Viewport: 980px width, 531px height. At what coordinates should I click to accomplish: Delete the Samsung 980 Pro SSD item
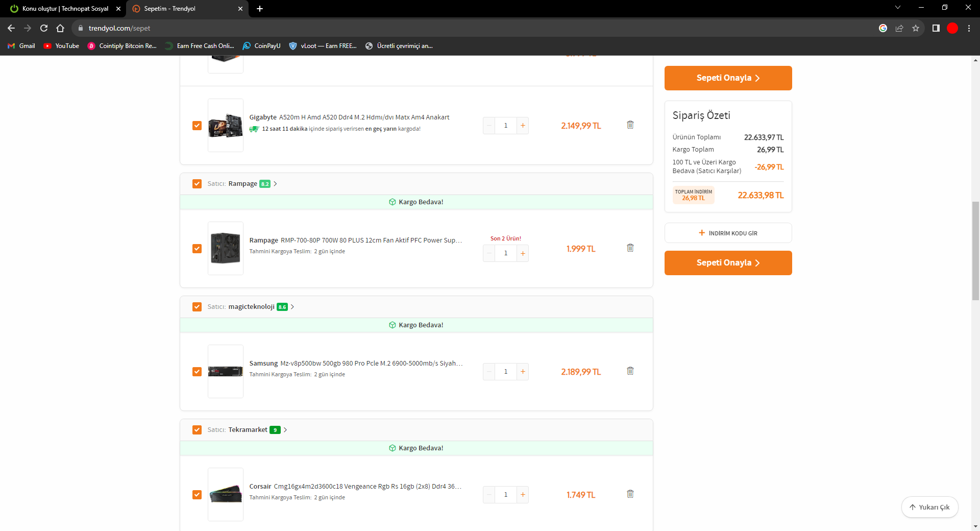[630, 371]
